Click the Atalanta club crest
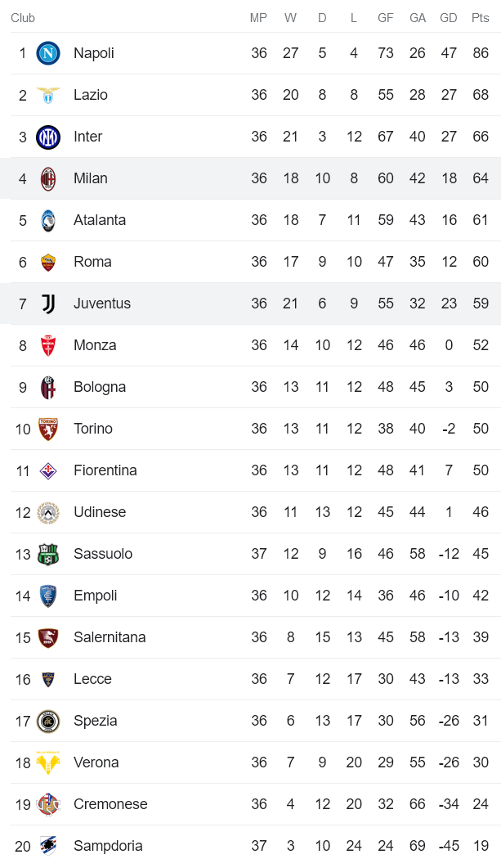Viewport: 501px width, 868px height. coord(48,220)
